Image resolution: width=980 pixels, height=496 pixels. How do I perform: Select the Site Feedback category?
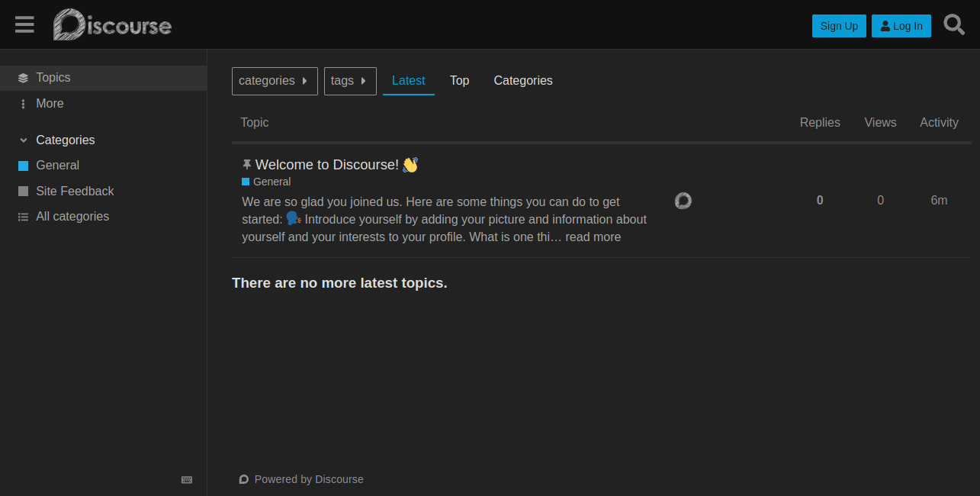[x=75, y=191]
